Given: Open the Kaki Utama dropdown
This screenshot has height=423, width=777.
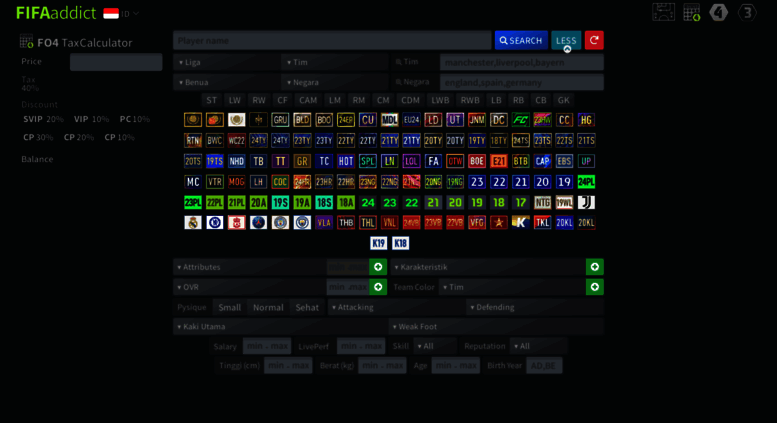Looking at the screenshot, I should (x=280, y=326).
